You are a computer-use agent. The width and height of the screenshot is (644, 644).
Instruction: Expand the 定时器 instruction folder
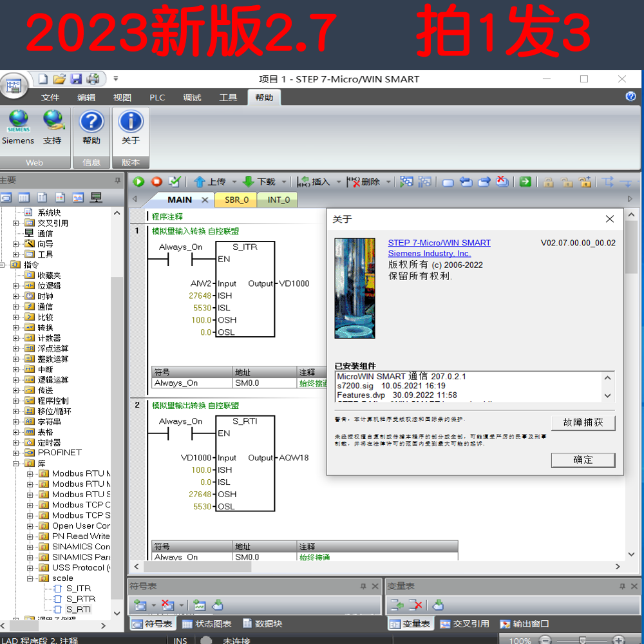tap(15, 443)
